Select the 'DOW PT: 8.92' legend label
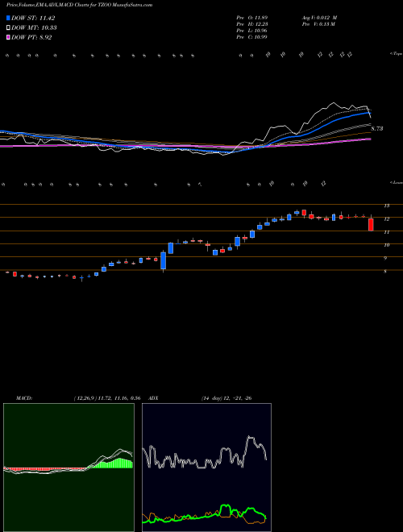Screen dimensions: 403x532 (31, 38)
